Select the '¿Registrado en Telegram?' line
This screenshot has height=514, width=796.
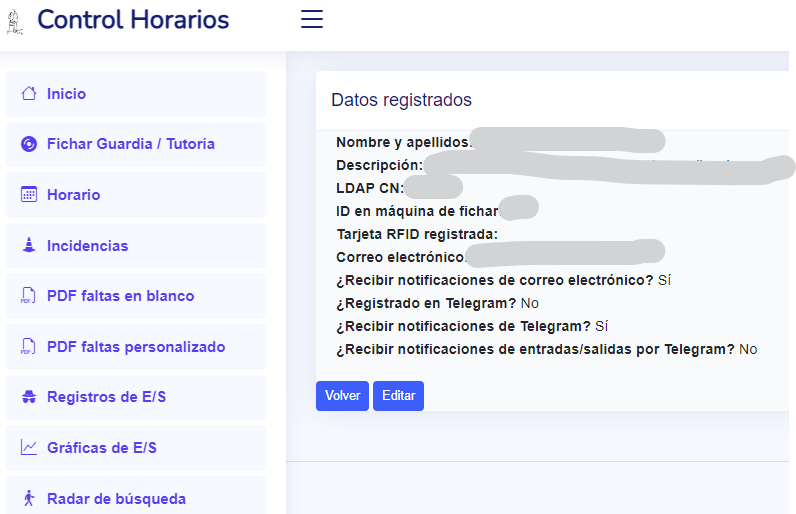[x=437, y=303]
